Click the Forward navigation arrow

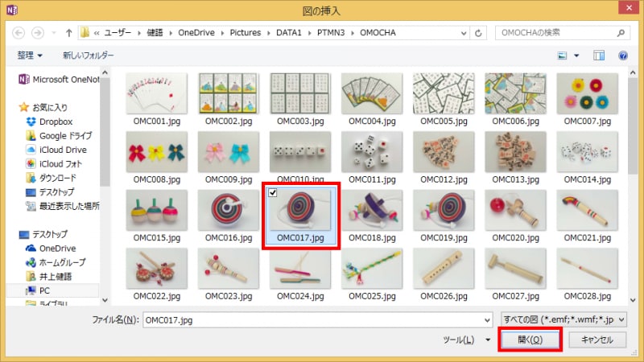click(38, 33)
